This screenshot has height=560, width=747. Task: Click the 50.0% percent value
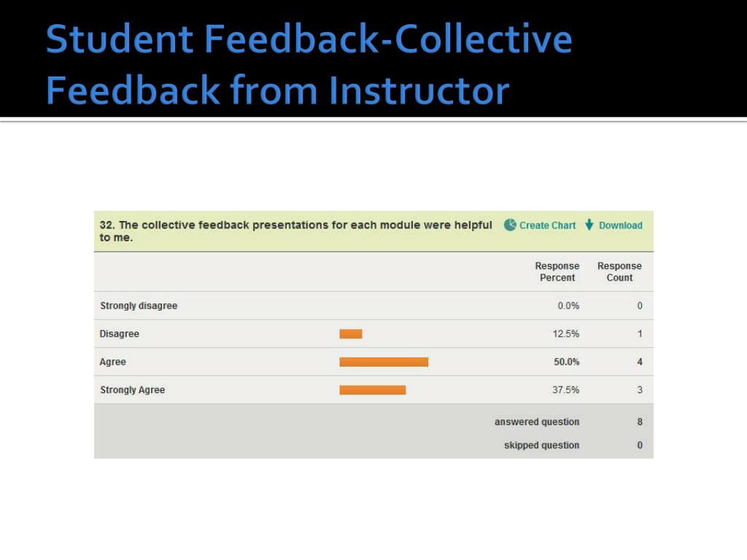coord(566,362)
